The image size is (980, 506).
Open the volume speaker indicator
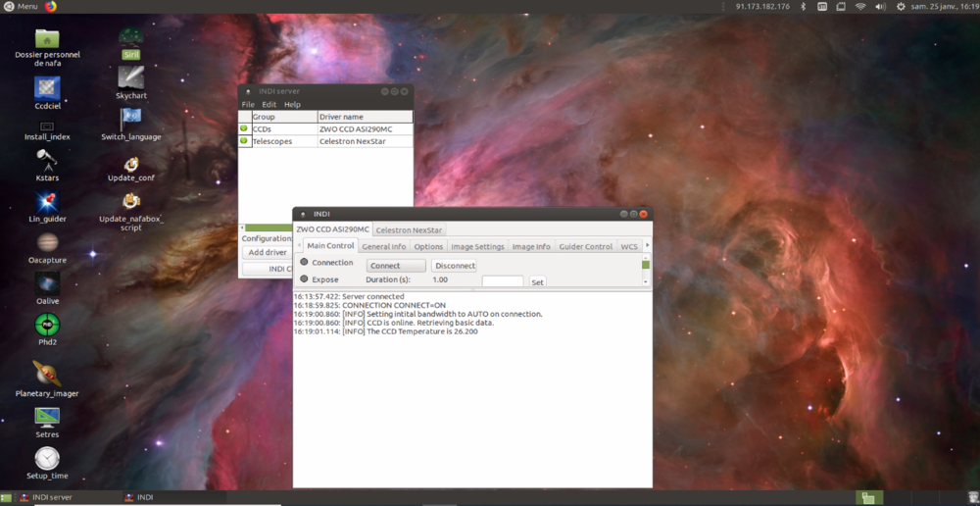point(880,6)
